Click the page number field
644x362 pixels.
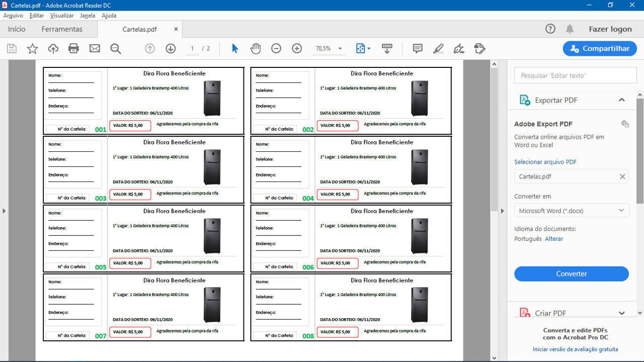click(x=192, y=49)
